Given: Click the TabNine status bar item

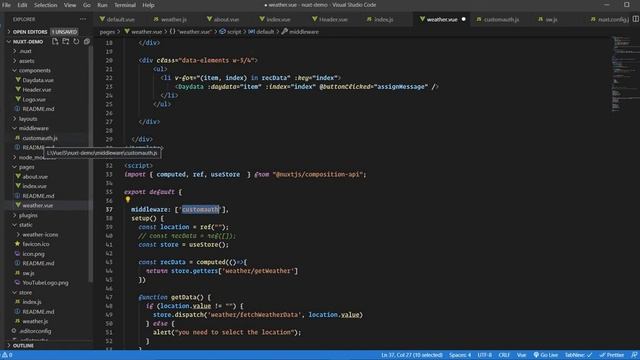Looking at the screenshot, I should [x=578, y=355].
